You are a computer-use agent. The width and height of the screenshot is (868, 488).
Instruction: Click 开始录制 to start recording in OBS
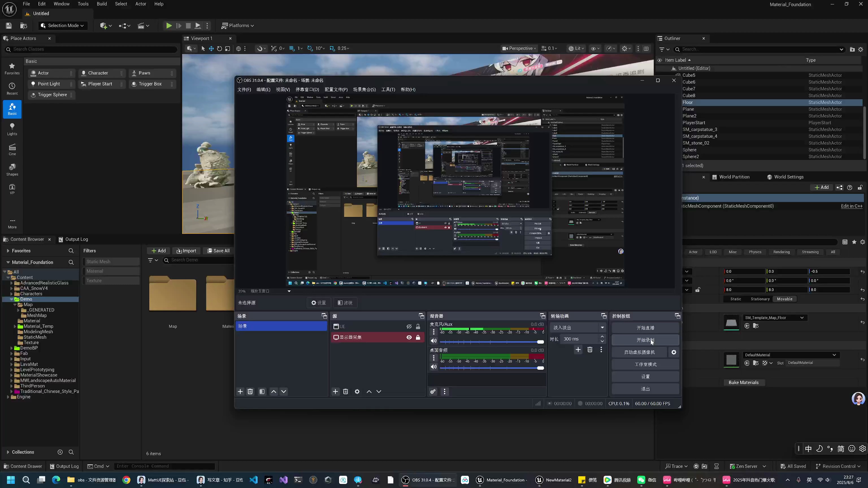click(645, 340)
